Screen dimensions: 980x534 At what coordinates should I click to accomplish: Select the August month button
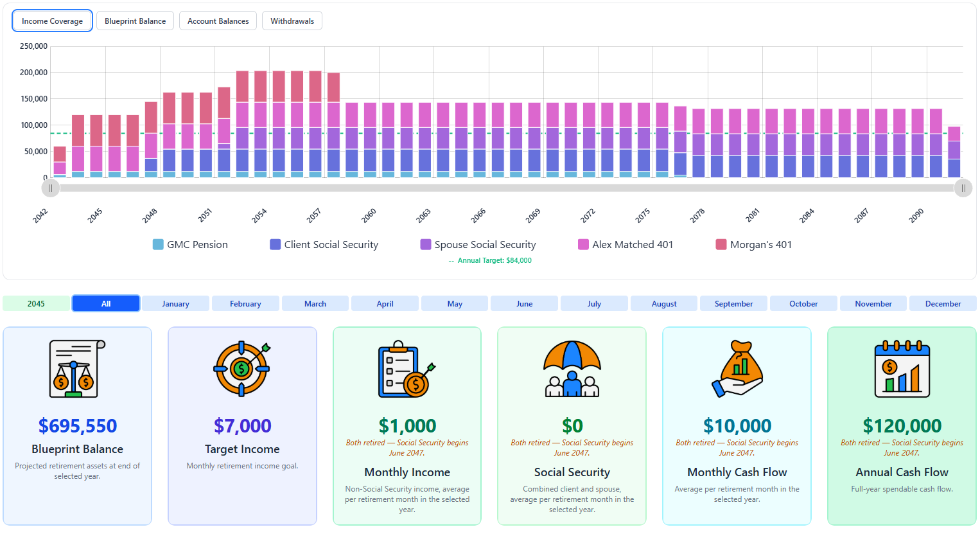[x=664, y=303]
